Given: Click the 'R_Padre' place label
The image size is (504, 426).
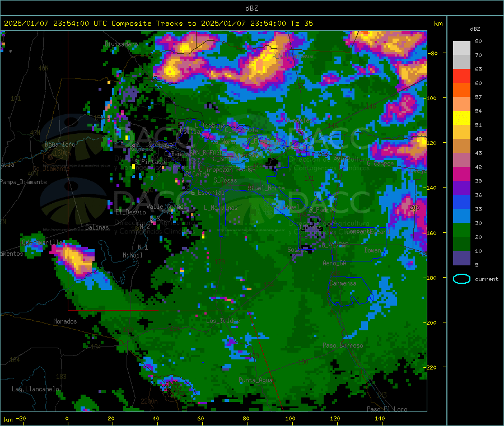Looking at the screenshot, I should tap(321, 210).
